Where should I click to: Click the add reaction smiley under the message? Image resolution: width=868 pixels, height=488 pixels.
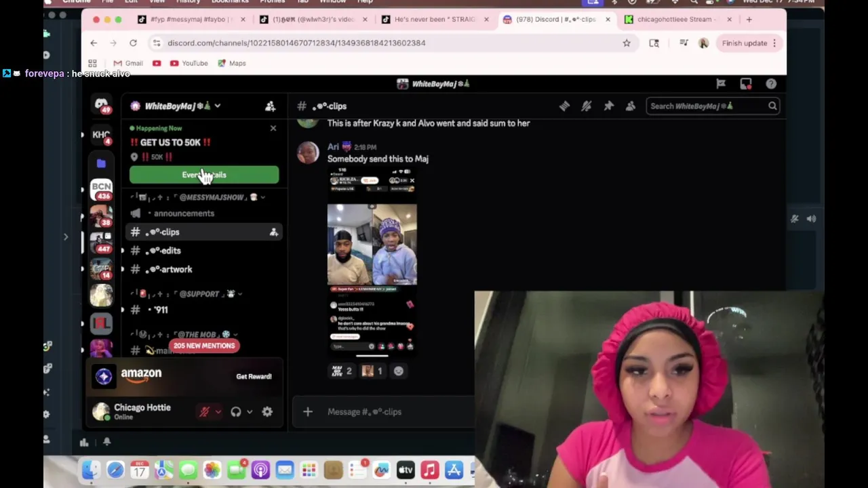pyautogui.click(x=399, y=371)
